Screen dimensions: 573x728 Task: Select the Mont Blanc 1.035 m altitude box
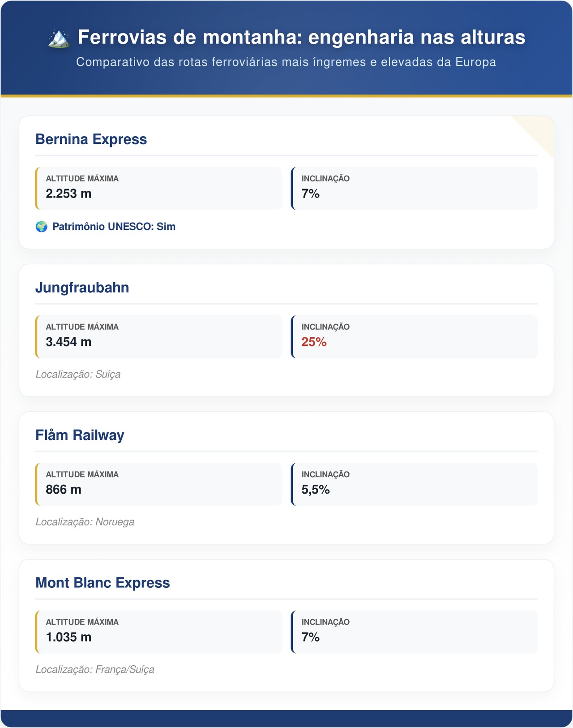[x=159, y=632]
